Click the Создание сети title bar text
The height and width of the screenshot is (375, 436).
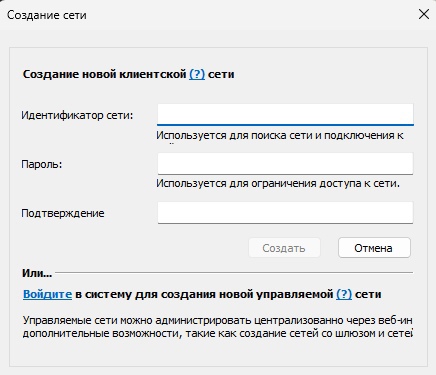(47, 15)
